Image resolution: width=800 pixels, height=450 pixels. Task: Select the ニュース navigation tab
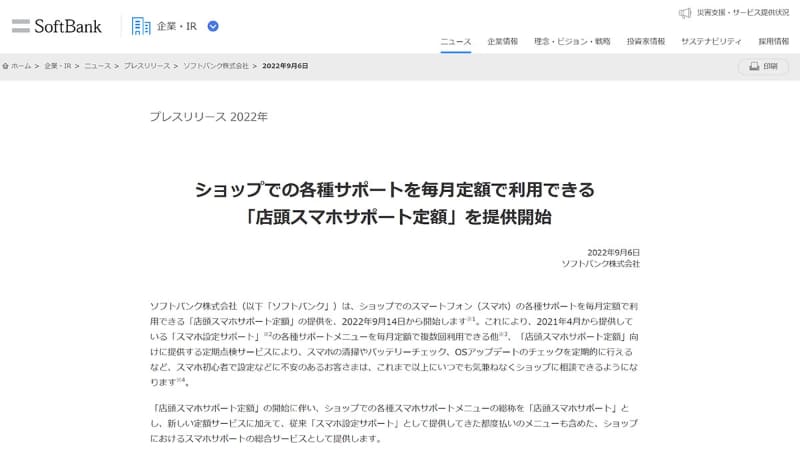(456, 41)
